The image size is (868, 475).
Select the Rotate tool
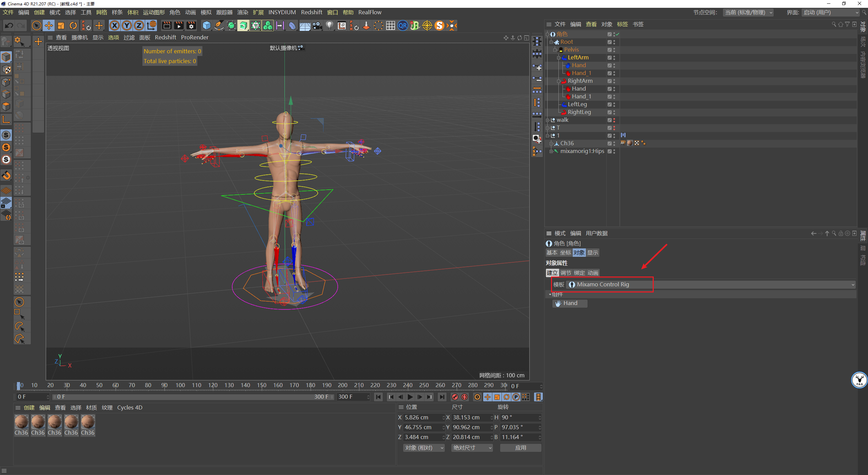(x=73, y=25)
